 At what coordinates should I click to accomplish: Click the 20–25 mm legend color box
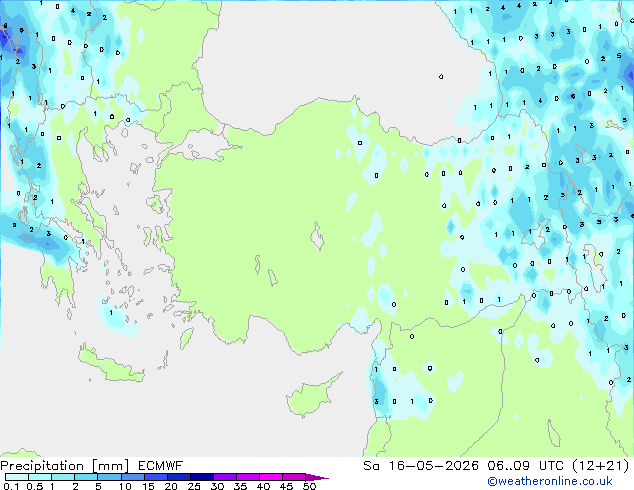tap(178, 477)
